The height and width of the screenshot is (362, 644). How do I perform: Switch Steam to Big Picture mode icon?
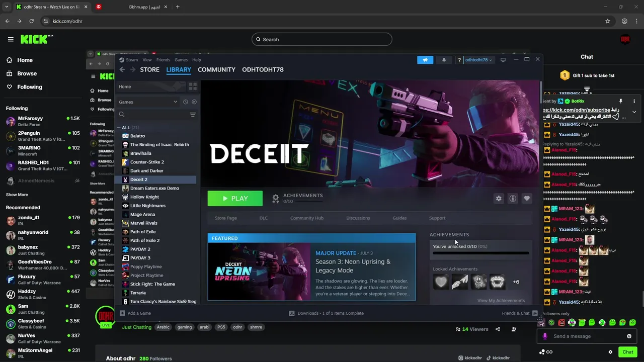pyautogui.click(x=503, y=60)
